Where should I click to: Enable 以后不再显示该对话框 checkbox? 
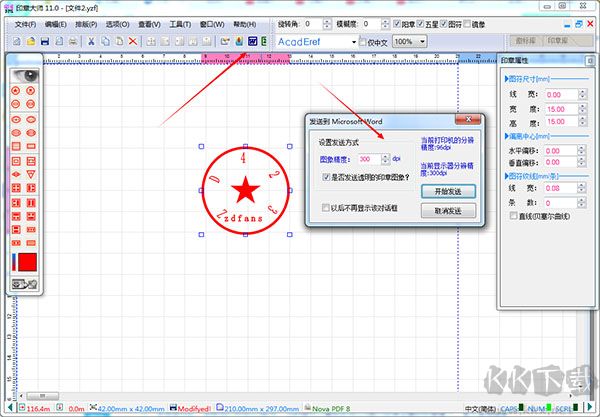pos(327,207)
